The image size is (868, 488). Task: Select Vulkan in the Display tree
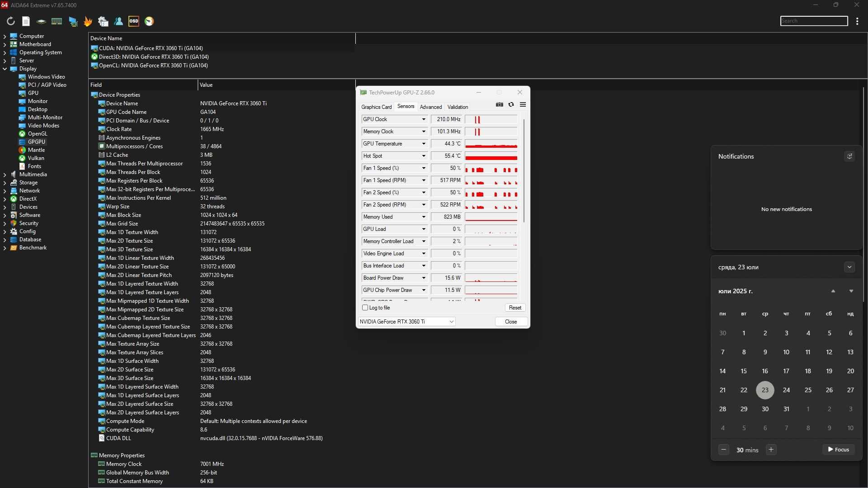(36, 158)
